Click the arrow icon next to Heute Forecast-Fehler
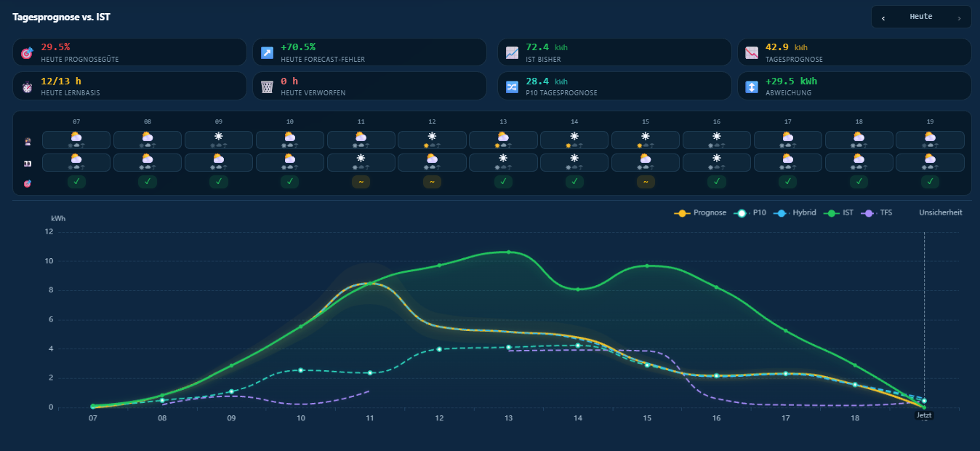980x451 pixels. pos(267,52)
